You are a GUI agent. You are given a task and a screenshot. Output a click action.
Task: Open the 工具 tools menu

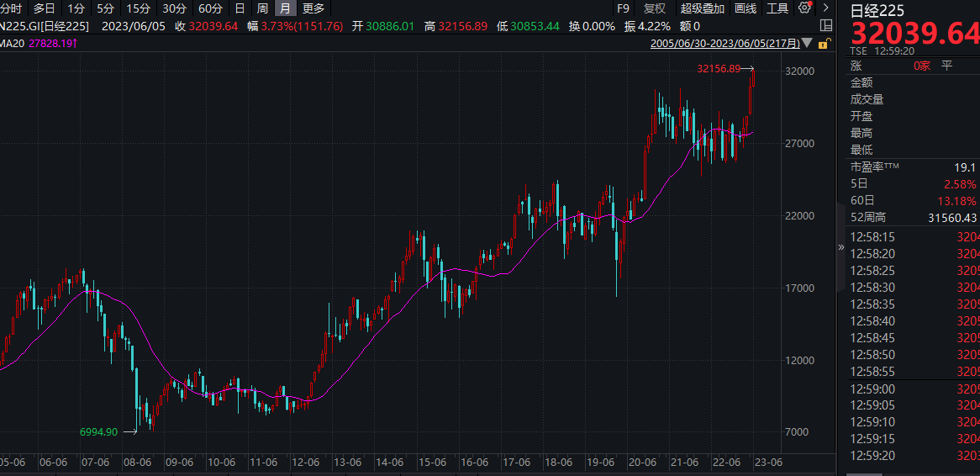(x=777, y=8)
